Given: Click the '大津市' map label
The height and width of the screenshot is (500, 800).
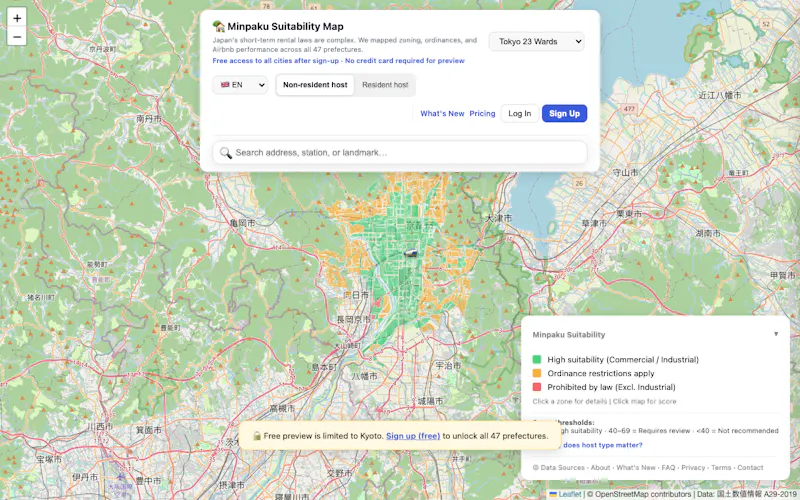Looking at the screenshot, I should (498, 218).
